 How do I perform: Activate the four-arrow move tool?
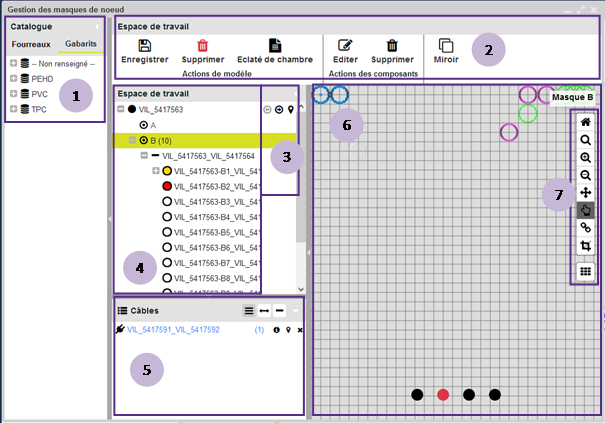coord(585,192)
